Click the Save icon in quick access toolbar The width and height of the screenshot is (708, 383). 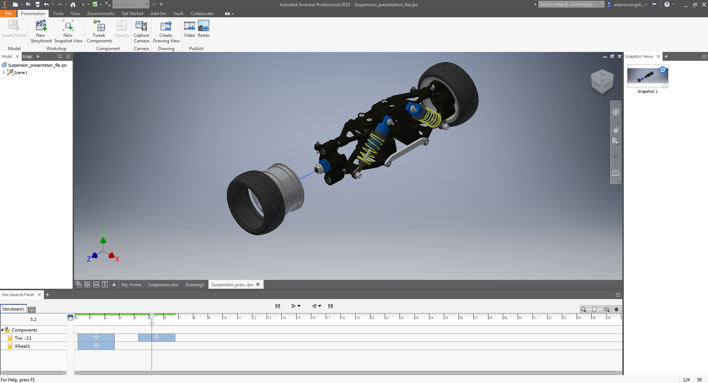[x=37, y=5]
